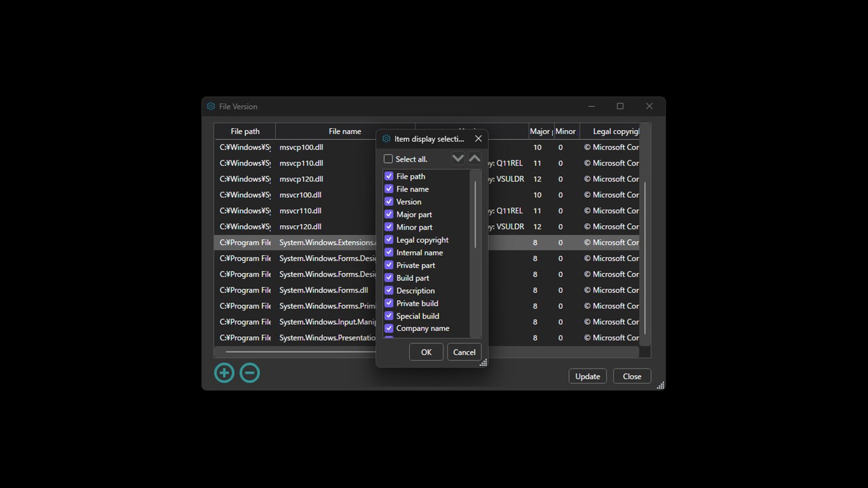Toggle the Version checkbox
Screen dimensions: 868x488
click(x=388, y=202)
